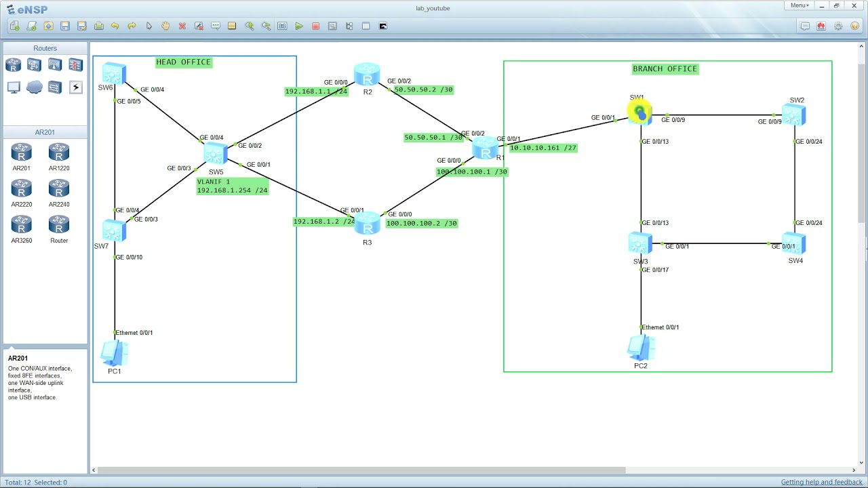Select switch SW6 in Head Office
This screenshot has width=868, height=488.
pos(114,73)
